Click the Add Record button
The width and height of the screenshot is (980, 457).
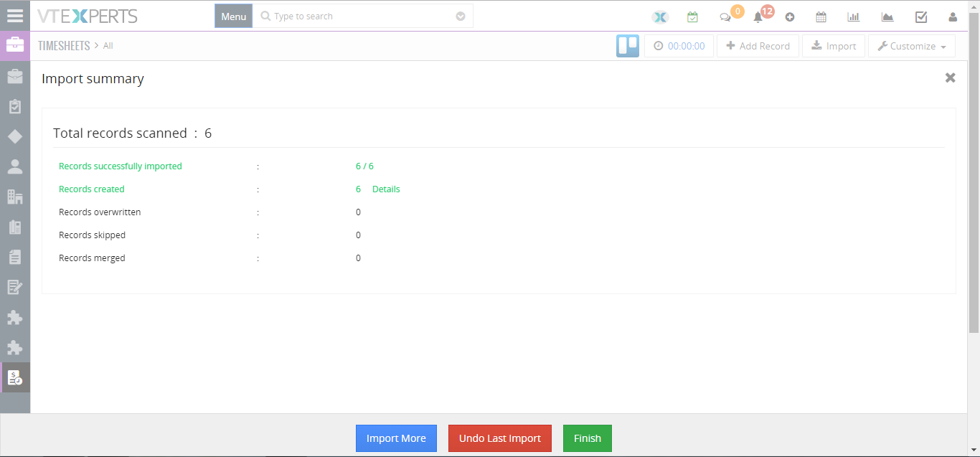[758, 46]
